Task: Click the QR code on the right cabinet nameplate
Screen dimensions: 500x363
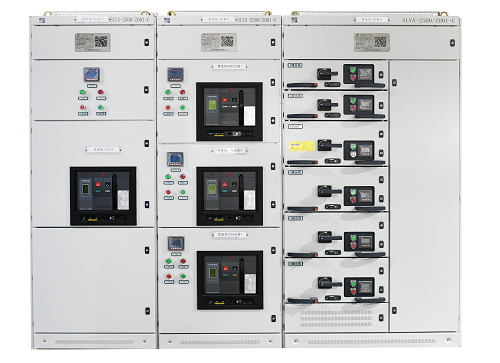Action: [380, 42]
